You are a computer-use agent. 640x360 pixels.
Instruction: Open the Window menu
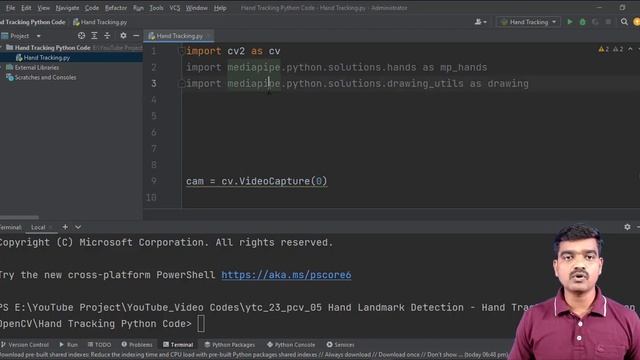197,8
